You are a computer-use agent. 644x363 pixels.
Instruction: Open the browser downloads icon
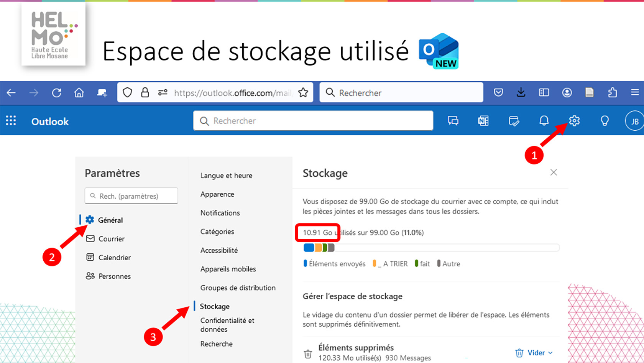point(521,92)
